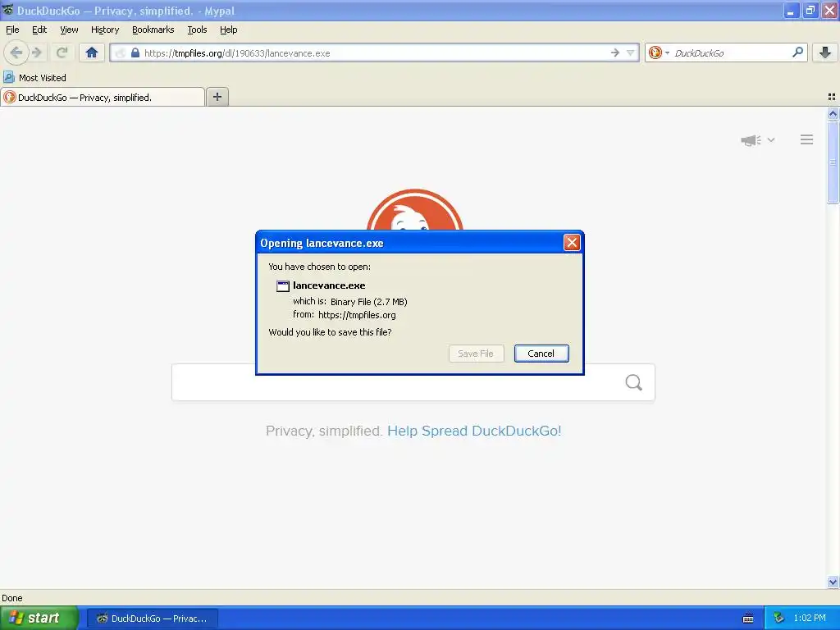Click the 'https://tmpfiles.org' source text in dialog
The height and width of the screenshot is (630, 840).
tap(357, 315)
